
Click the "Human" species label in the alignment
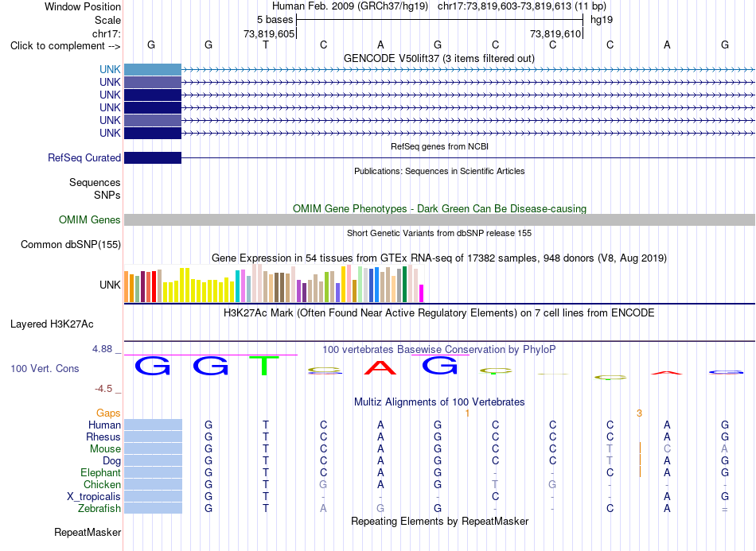pyautogui.click(x=104, y=425)
